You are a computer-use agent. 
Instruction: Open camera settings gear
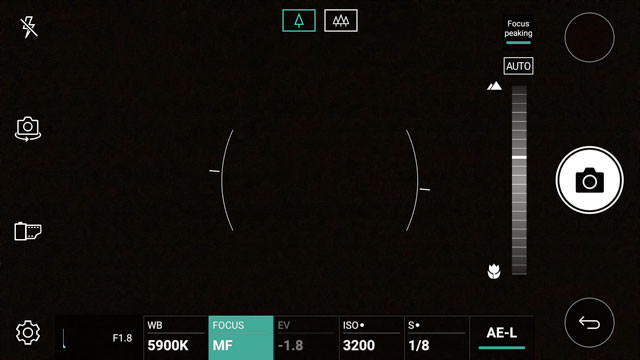(28, 332)
